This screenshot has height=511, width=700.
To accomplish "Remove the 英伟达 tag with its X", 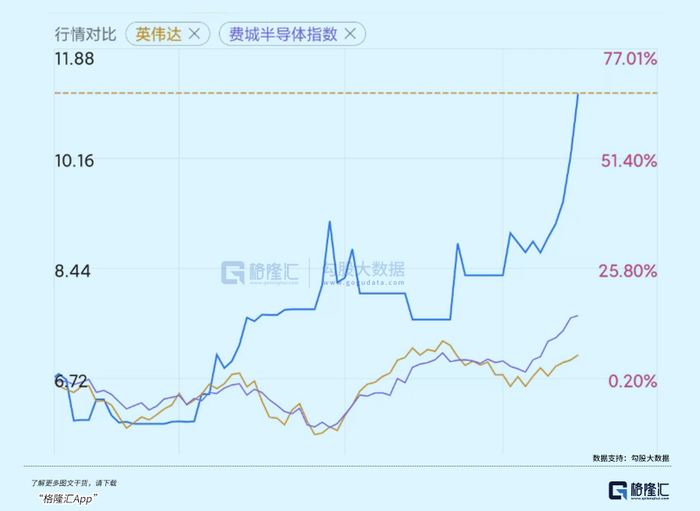I will pos(194,34).
